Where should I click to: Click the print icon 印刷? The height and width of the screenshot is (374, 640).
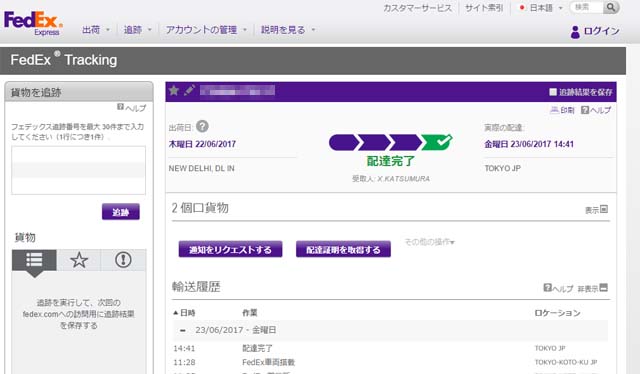click(x=562, y=110)
